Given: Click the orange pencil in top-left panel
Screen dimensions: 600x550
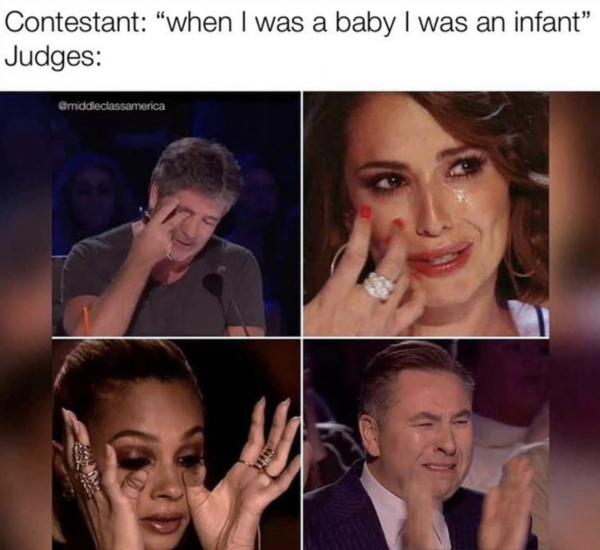Looking at the screenshot, I should coord(86,320).
